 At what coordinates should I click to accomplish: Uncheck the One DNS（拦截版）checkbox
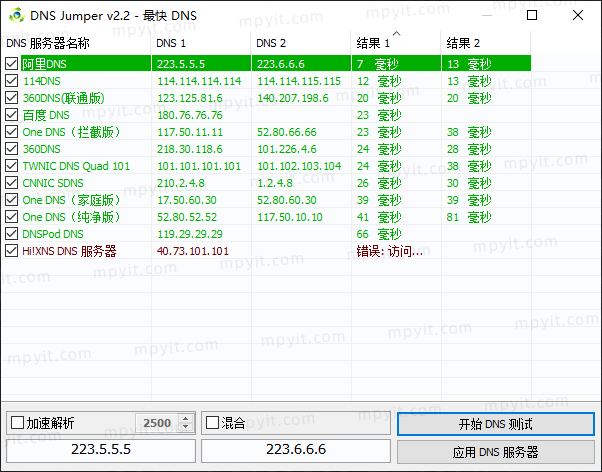(12, 132)
